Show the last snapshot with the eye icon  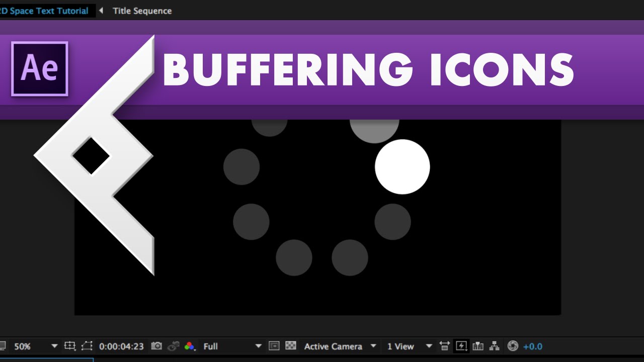pos(173,346)
